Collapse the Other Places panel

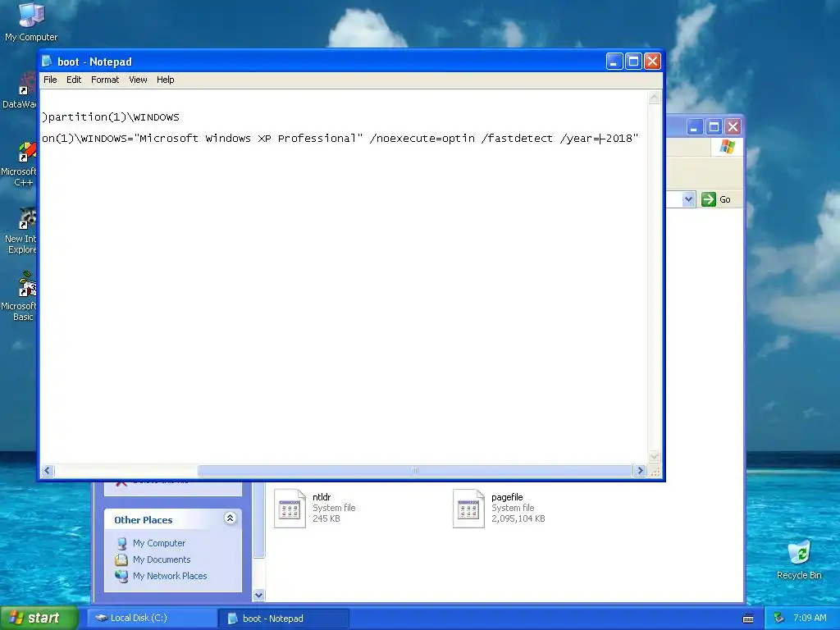230,518
